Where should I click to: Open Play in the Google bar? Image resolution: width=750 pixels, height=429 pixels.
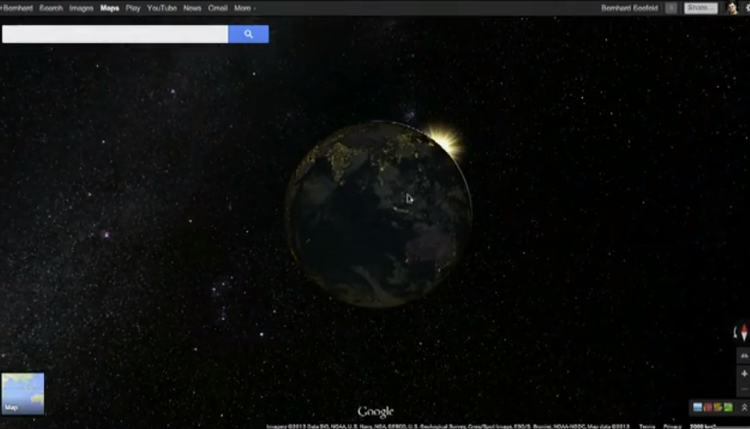[x=133, y=8]
